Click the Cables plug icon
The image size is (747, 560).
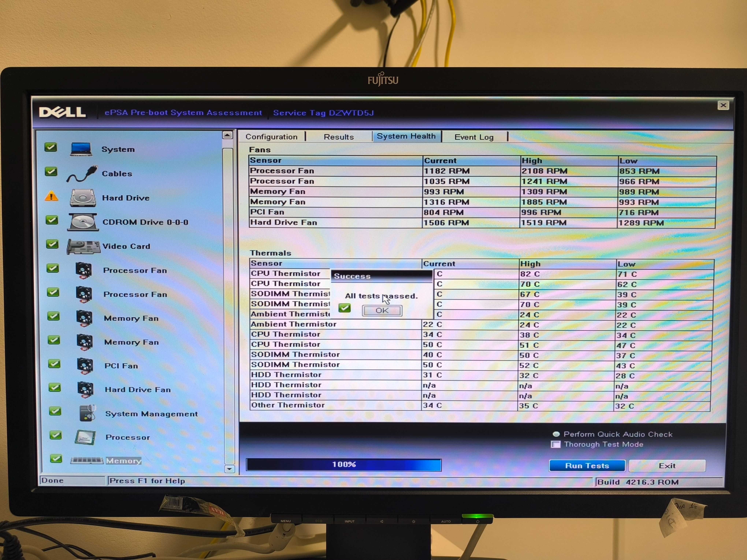pos(82,174)
